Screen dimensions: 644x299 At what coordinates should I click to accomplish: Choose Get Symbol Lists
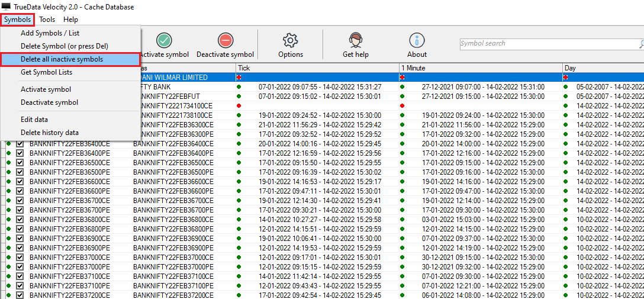46,72
